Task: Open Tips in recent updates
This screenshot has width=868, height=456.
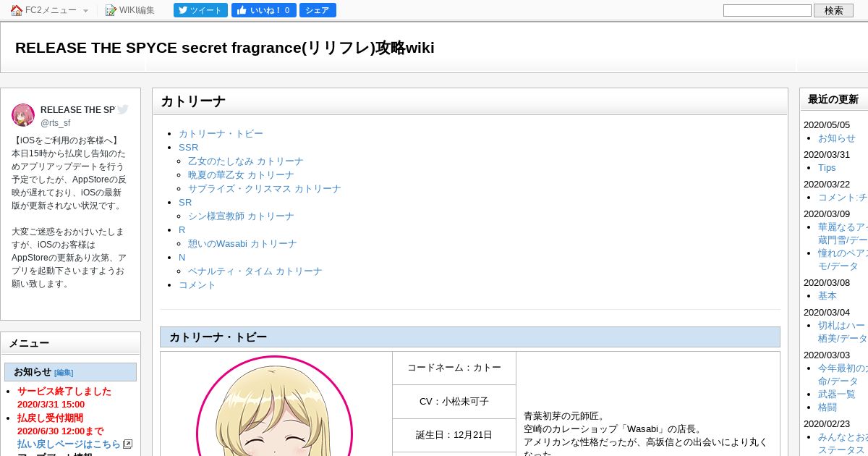Action: coord(827,168)
